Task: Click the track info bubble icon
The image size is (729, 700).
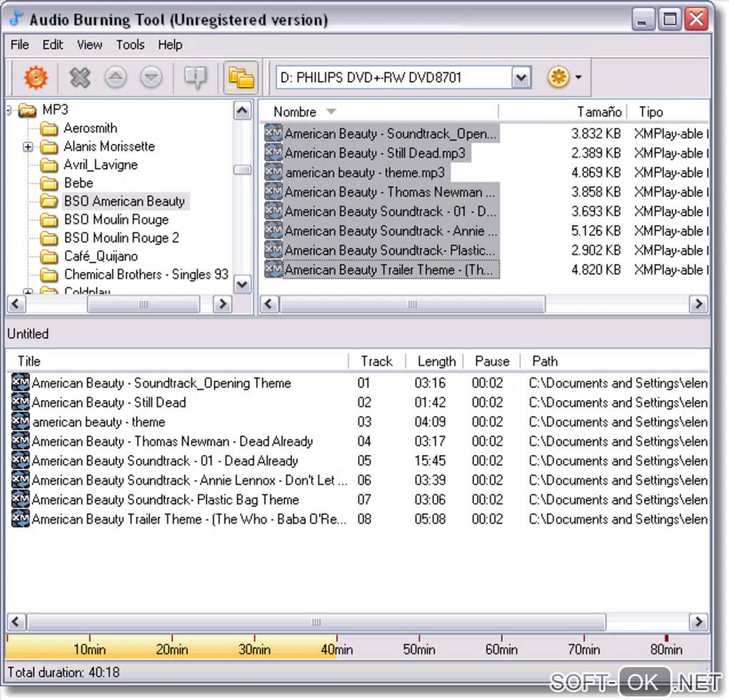Action: [x=195, y=77]
